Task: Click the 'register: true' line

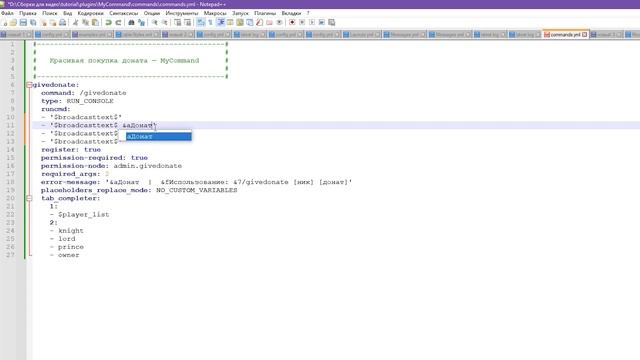Action: click(71, 150)
